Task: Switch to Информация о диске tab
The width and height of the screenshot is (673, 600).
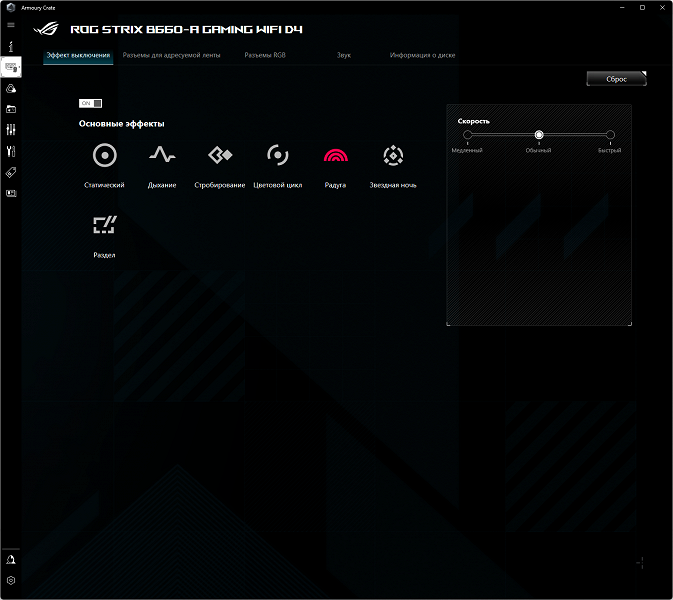Action: (x=422, y=55)
